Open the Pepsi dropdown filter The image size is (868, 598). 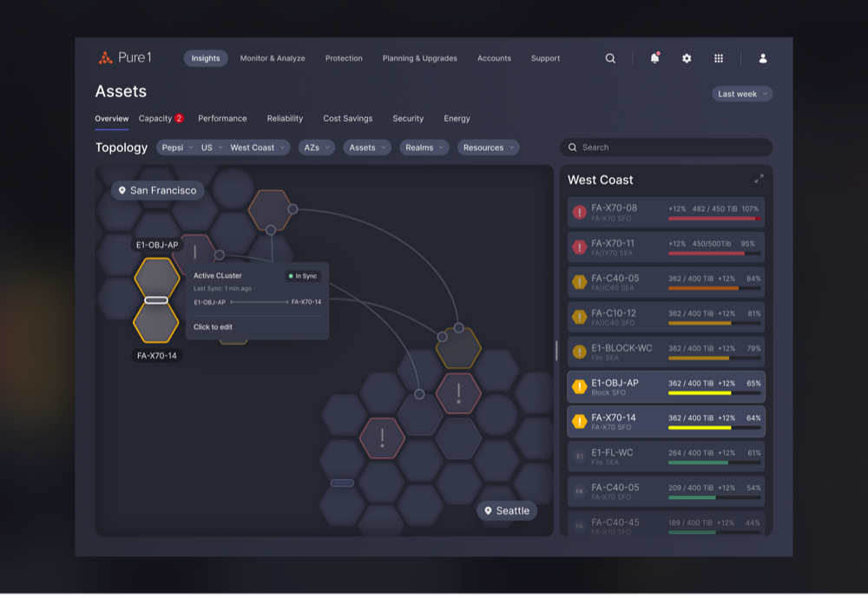point(177,148)
